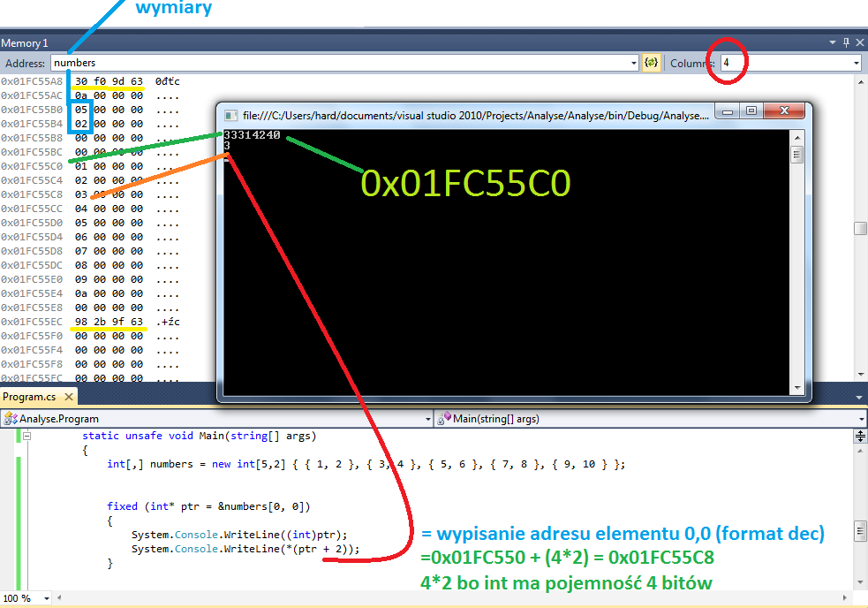Click memory address 0x01FC55EC

pos(32,322)
